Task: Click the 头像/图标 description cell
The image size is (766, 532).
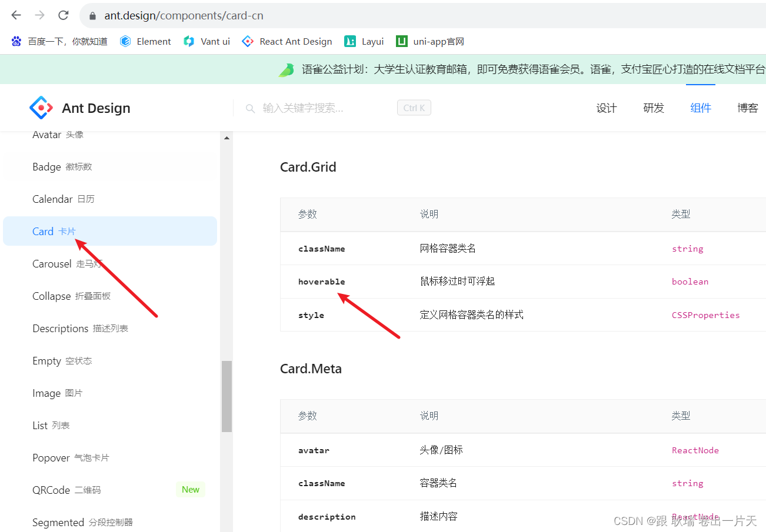Action: click(441, 450)
